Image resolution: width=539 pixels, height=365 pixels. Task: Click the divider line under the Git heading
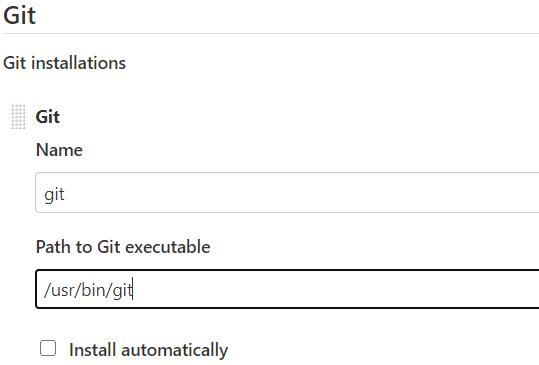point(271,34)
